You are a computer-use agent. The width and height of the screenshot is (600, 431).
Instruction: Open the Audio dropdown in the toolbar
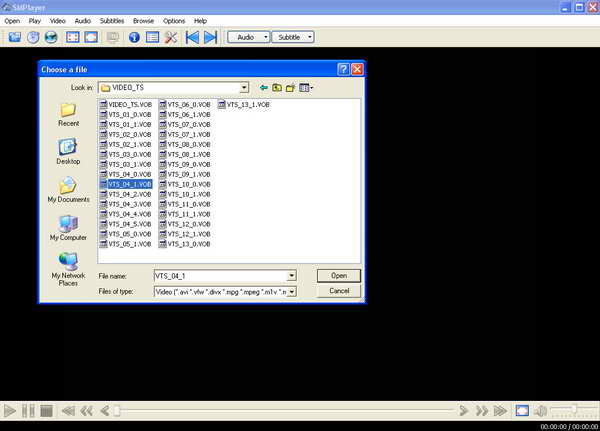pos(248,37)
